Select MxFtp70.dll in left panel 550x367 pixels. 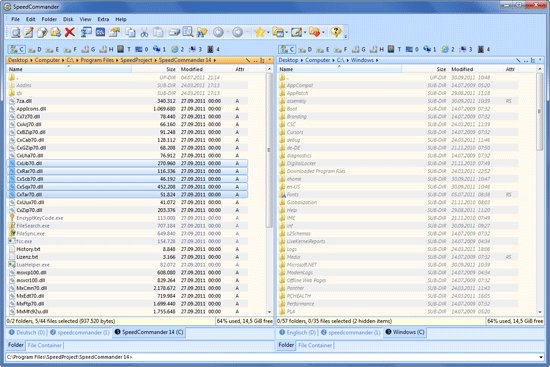click(x=128, y=303)
